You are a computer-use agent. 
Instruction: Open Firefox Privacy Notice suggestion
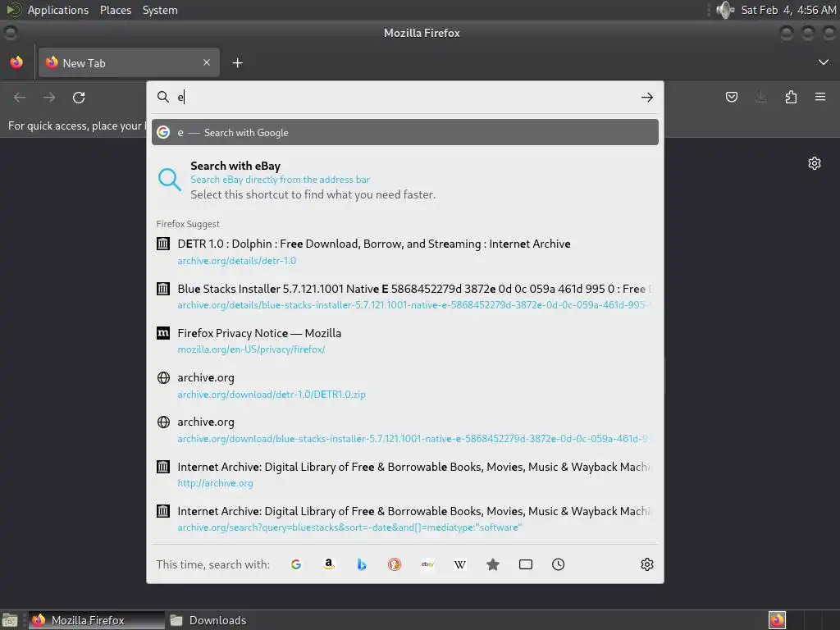tap(405, 340)
